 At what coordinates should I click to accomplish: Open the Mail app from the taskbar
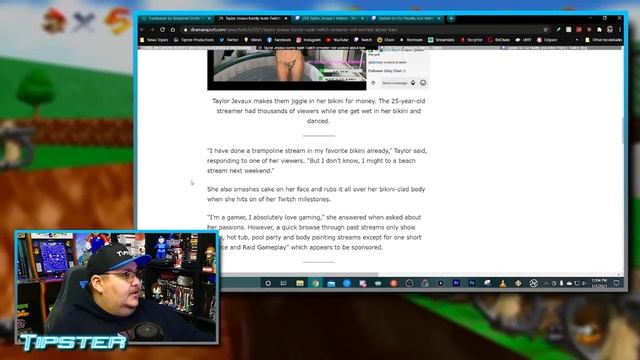coord(331,283)
